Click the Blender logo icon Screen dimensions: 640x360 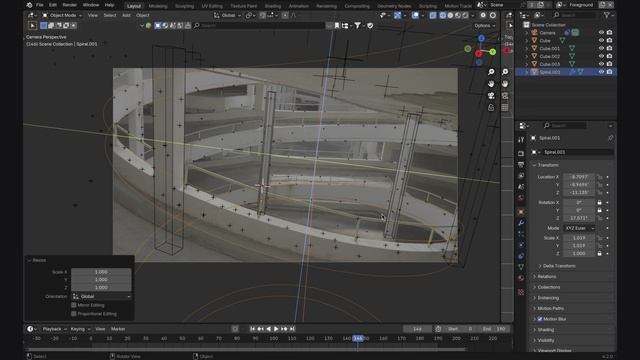pyautogui.click(x=29, y=5)
